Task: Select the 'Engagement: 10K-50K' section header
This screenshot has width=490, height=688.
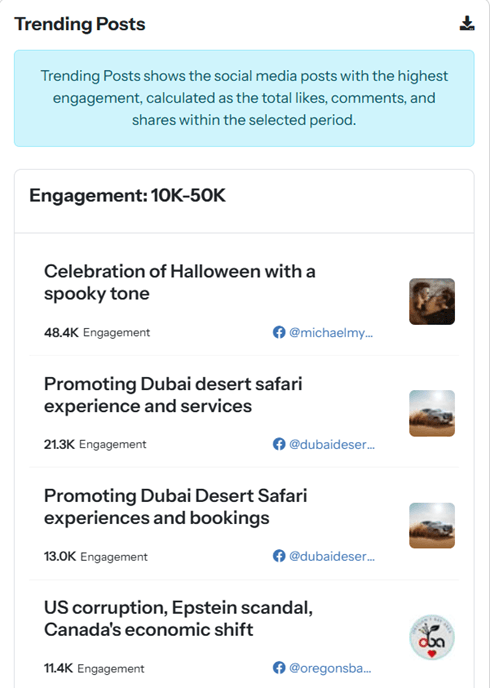Action: pyautogui.click(x=127, y=195)
